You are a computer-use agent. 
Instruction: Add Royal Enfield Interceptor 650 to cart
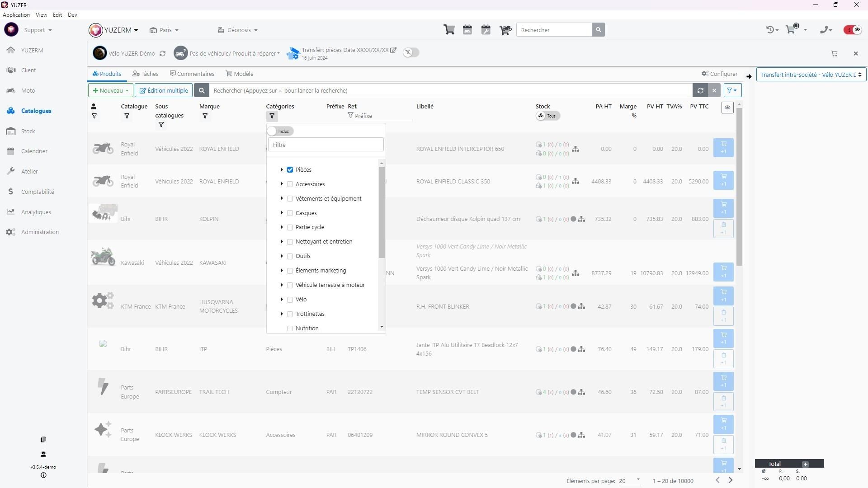coord(723,148)
